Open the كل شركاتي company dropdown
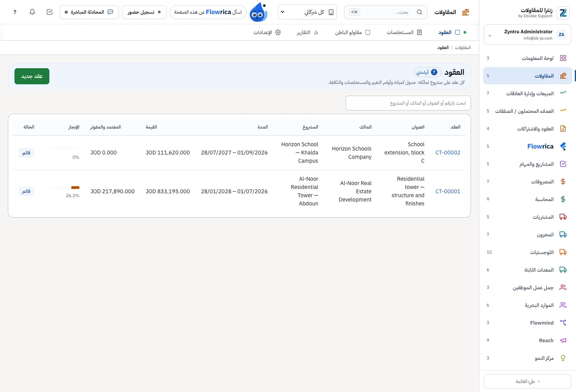 307,12
